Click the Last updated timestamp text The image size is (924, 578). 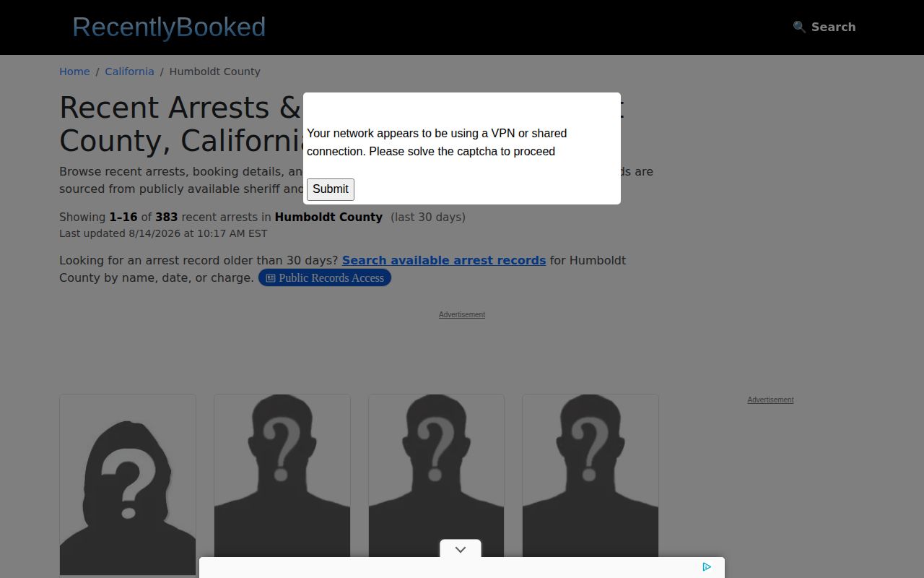pyautogui.click(x=163, y=233)
